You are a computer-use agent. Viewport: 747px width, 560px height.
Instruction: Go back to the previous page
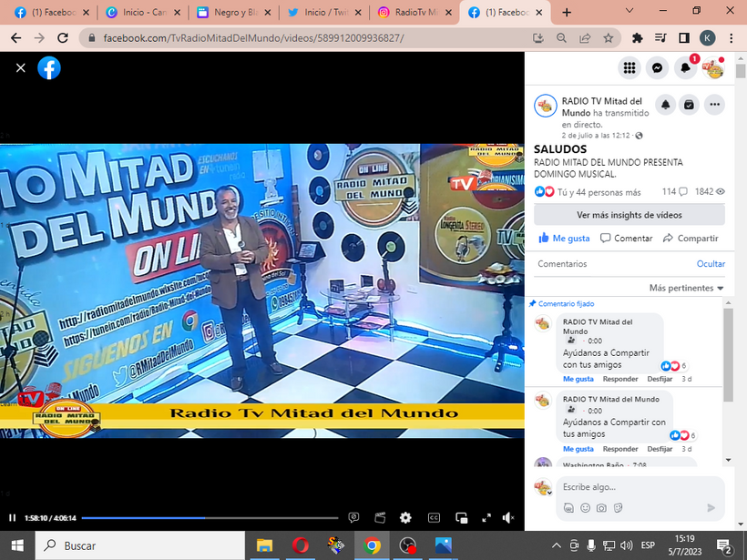pos(15,38)
